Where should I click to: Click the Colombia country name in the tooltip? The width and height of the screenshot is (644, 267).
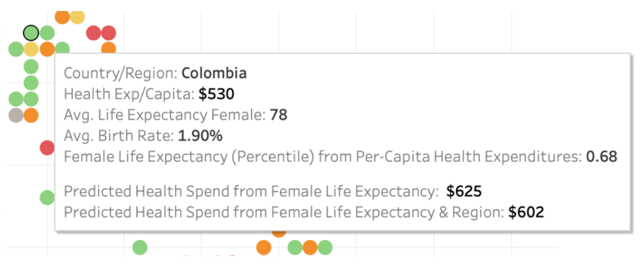[214, 73]
